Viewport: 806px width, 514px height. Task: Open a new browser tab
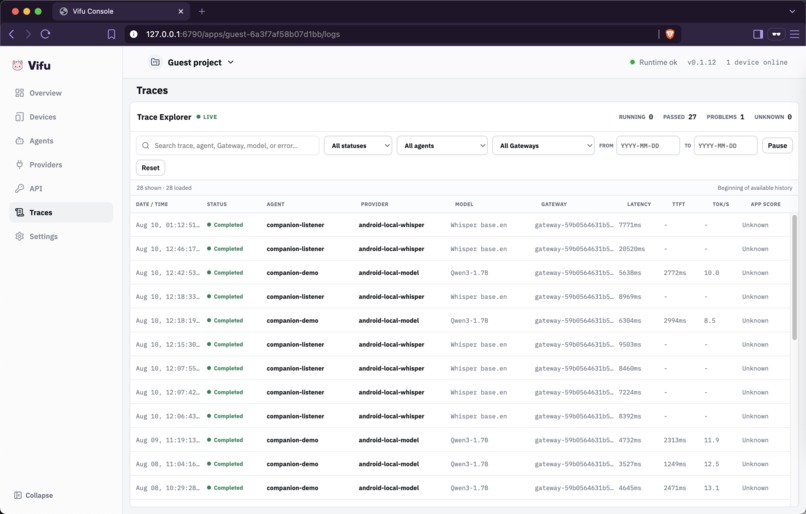pos(202,11)
